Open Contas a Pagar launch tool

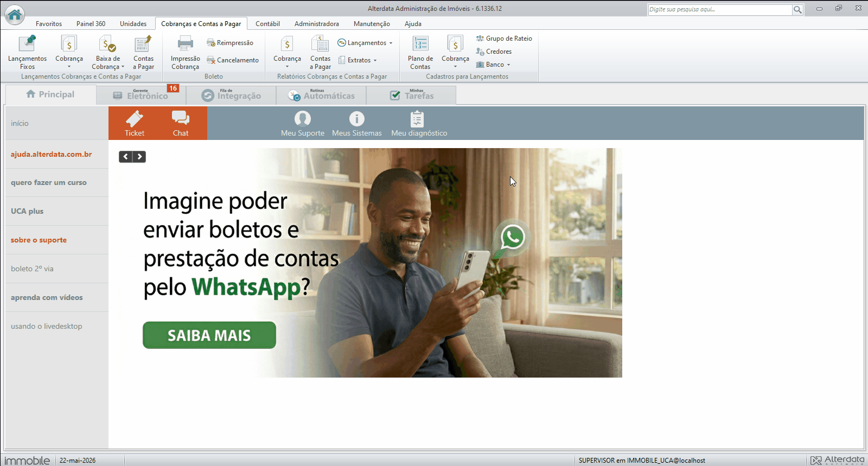coord(143,53)
